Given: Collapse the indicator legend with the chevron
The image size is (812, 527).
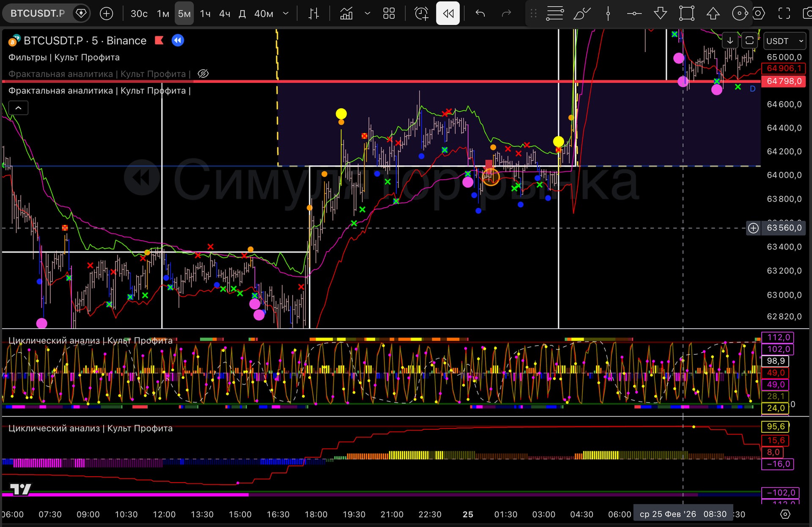Looking at the screenshot, I should [19, 108].
